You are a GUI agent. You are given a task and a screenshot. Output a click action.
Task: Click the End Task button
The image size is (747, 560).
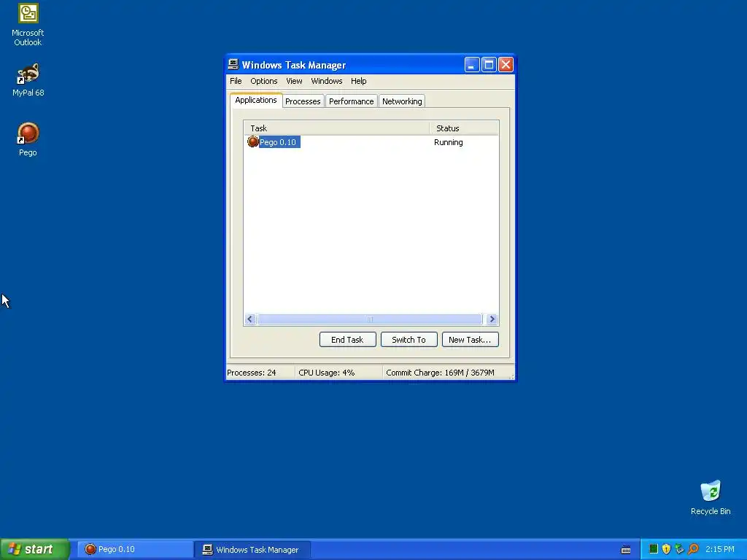(347, 340)
